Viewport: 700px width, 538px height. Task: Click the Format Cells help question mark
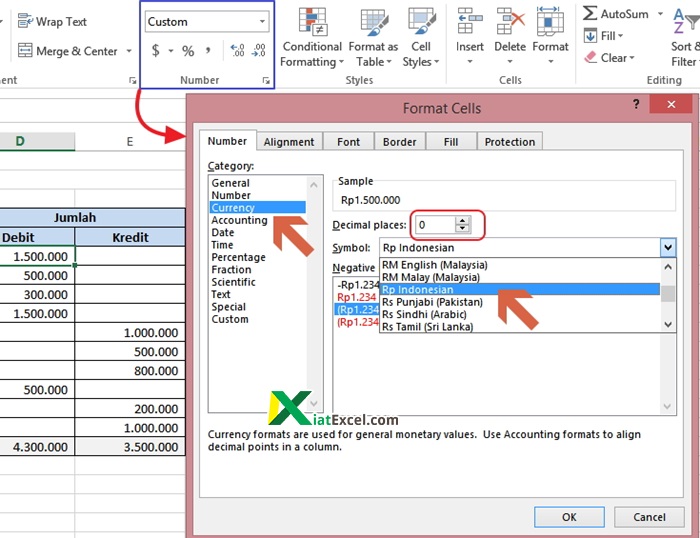click(x=636, y=104)
